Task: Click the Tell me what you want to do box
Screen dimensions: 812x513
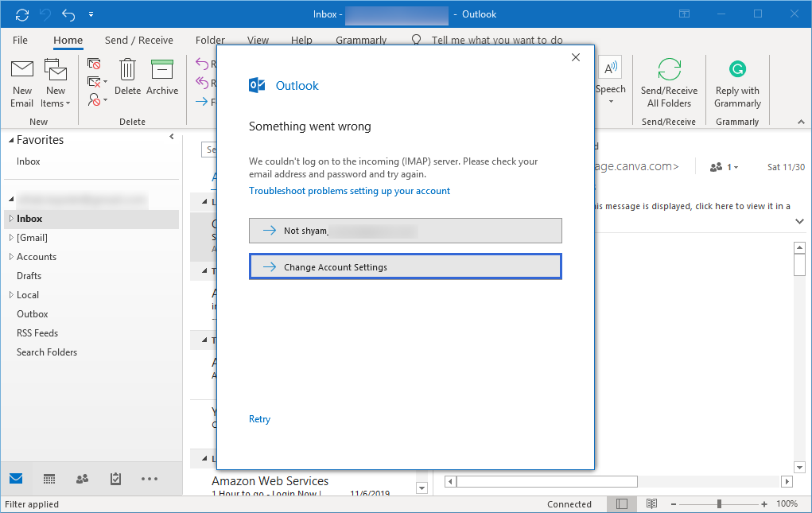Action: point(497,41)
